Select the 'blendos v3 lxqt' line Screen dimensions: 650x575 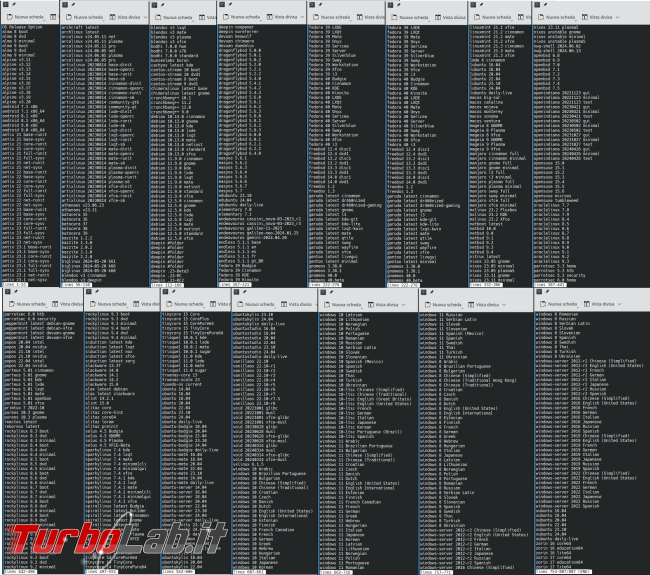click(168, 28)
